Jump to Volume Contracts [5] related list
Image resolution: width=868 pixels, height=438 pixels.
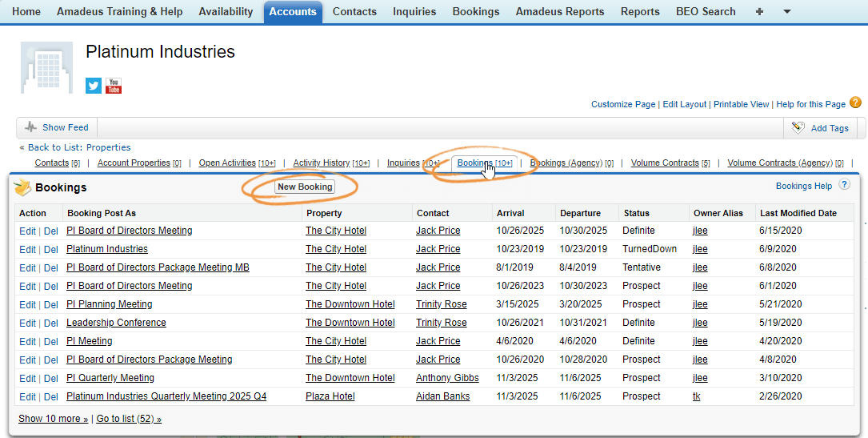(670, 163)
